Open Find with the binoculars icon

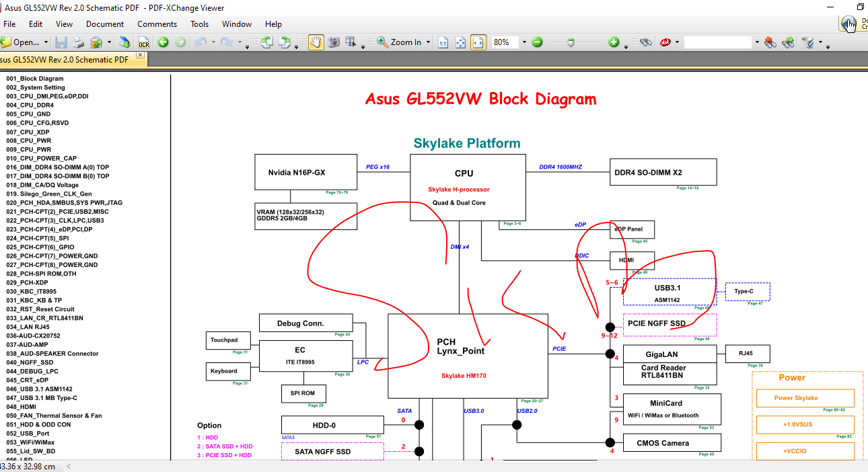click(x=646, y=42)
